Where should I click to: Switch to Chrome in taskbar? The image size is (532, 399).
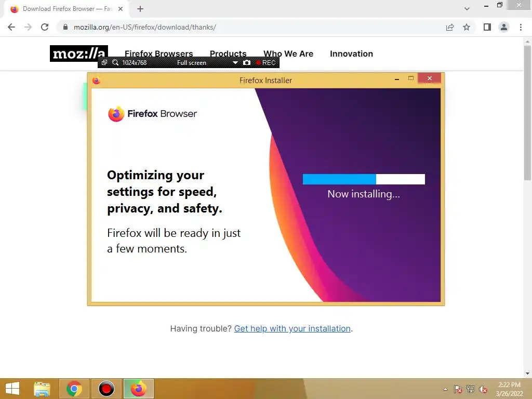coord(74,389)
